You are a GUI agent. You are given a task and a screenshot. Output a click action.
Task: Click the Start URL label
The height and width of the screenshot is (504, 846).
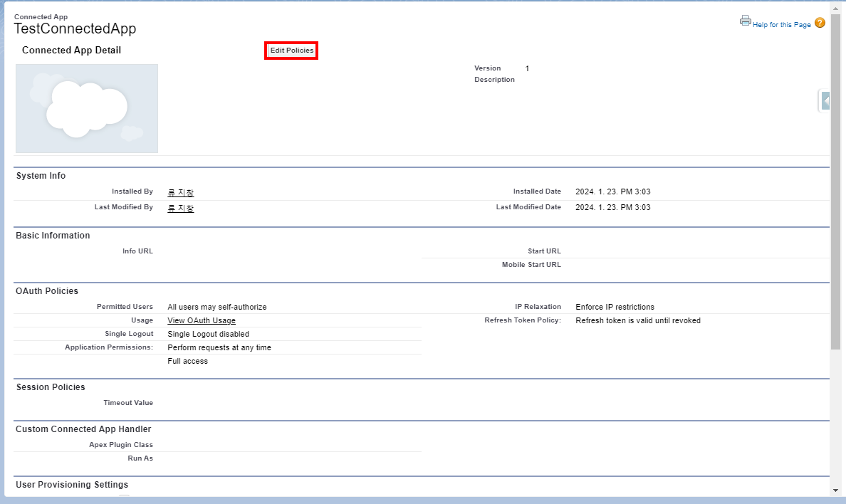coord(544,251)
